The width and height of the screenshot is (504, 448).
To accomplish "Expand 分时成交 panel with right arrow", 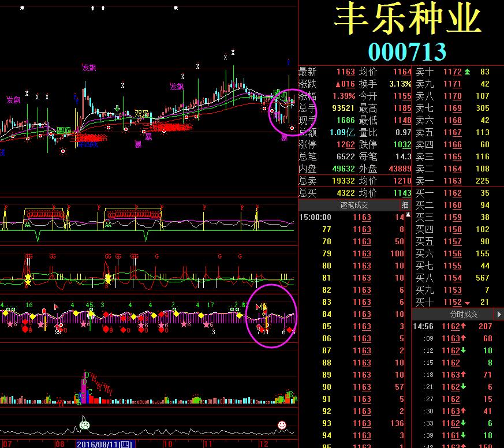I will tap(499, 314).
